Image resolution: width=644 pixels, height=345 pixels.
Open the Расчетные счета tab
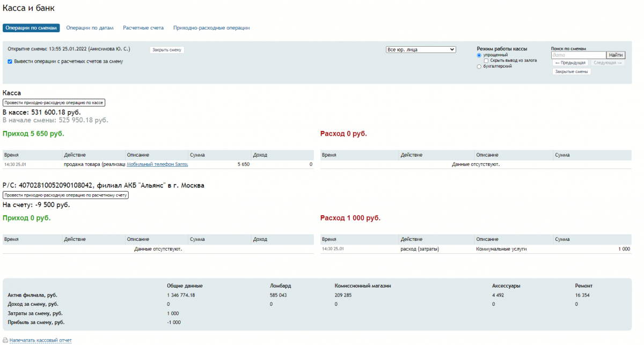(x=143, y=28)
